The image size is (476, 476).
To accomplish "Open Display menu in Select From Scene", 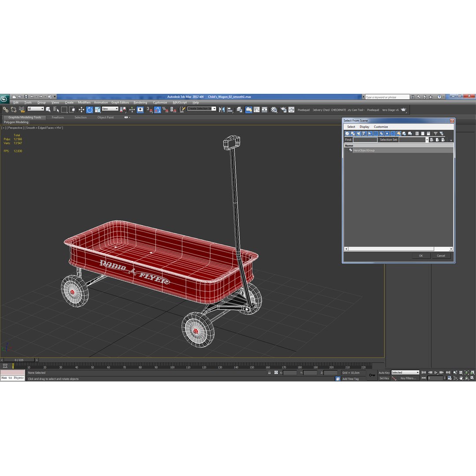I will (364, 127).
